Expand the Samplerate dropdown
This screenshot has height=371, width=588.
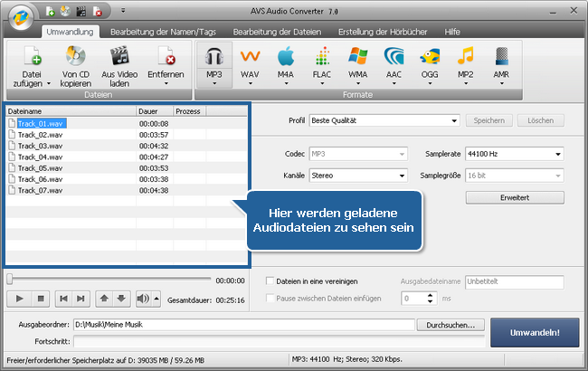[x=514, y=154]
